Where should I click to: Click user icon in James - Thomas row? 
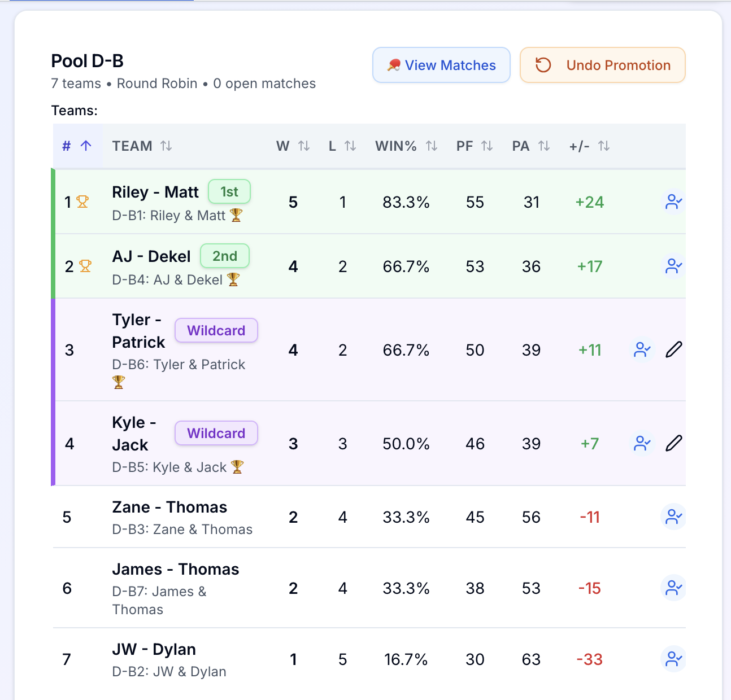(673, 588)
